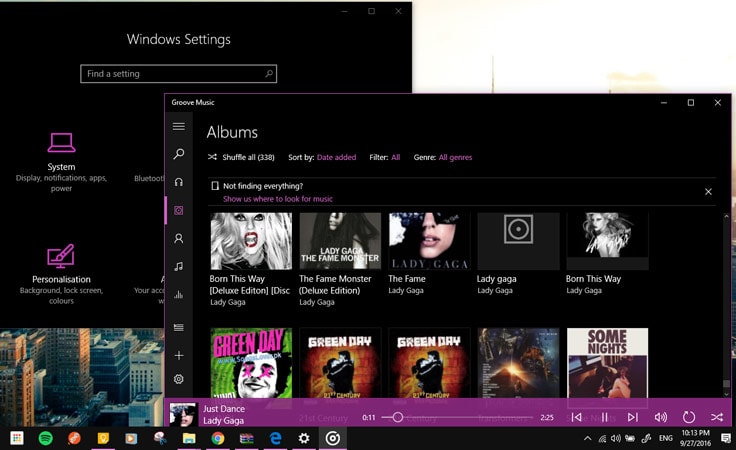The height and width of the screenshot is (450, 736).
Task: Click the System label in Windows Settings
Action: 61,167
